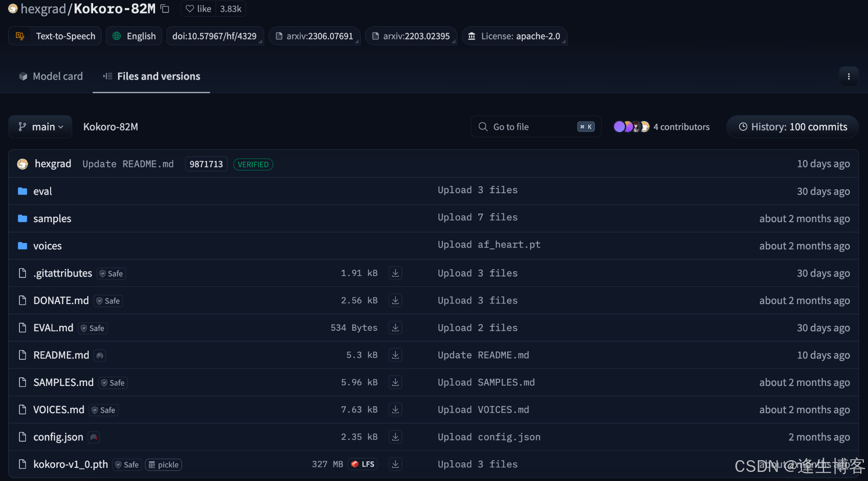Click the scan status icon beside config.json
868x481 pixels.
(94, 438)
